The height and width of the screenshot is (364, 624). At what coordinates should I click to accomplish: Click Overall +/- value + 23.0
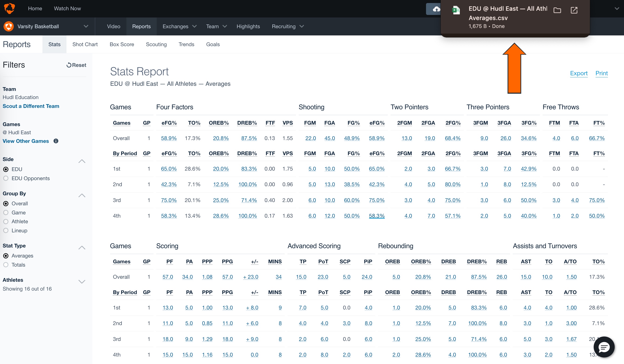coord(251,277)
